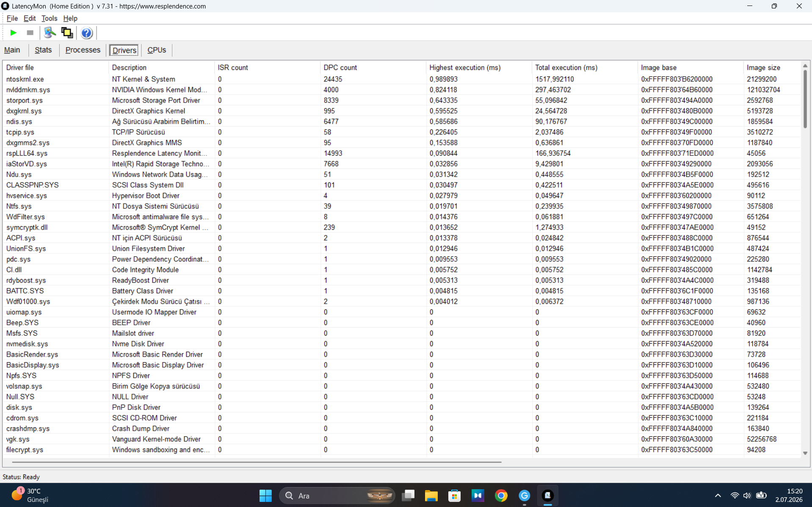Open the options tool icon in toolbar

(x=50, y=33)
